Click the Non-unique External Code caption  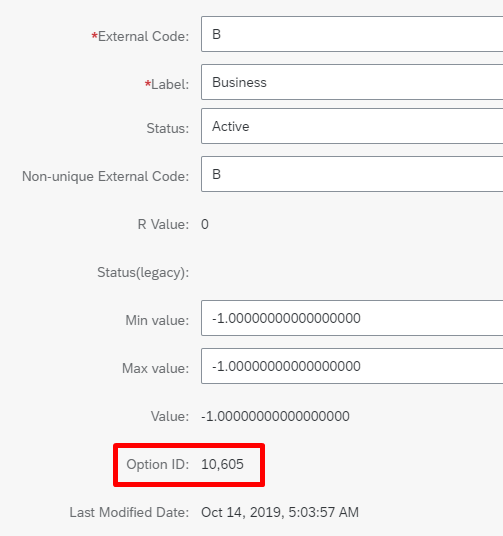(106, 176)
